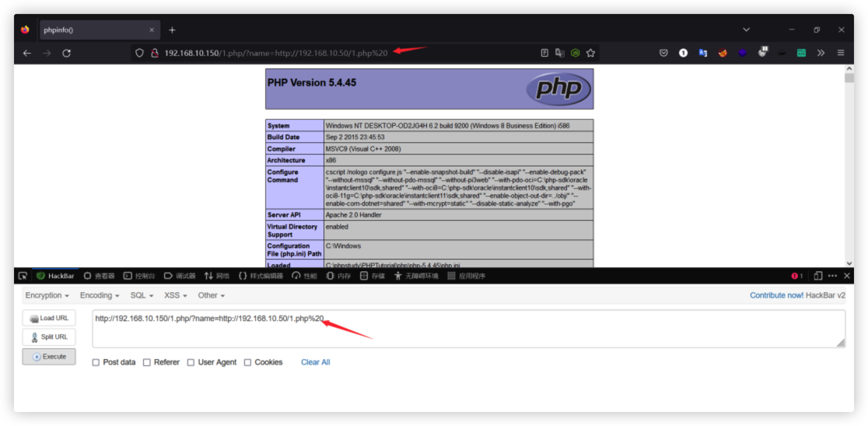
Task: Switch to the HackBar devtools tab
Action: 56,276
